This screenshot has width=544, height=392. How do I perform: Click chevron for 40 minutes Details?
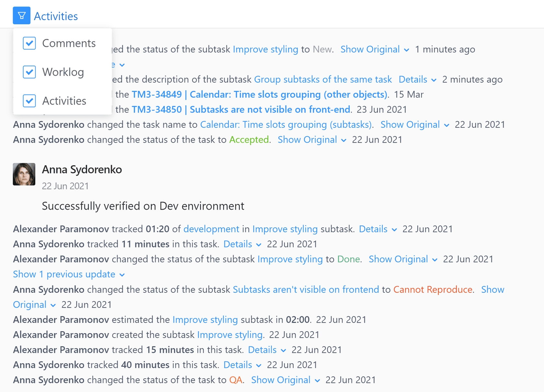pos(259,365)
